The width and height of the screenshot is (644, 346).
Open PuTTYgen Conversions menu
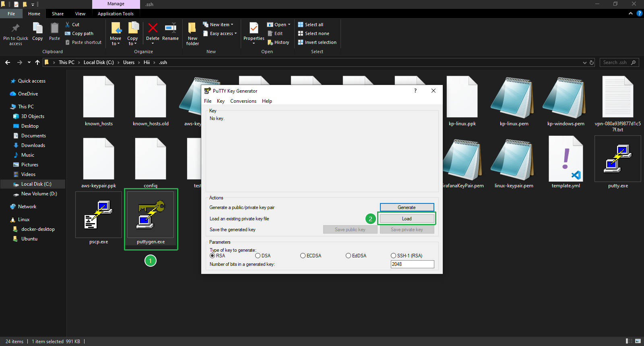[x=243, y=101]
